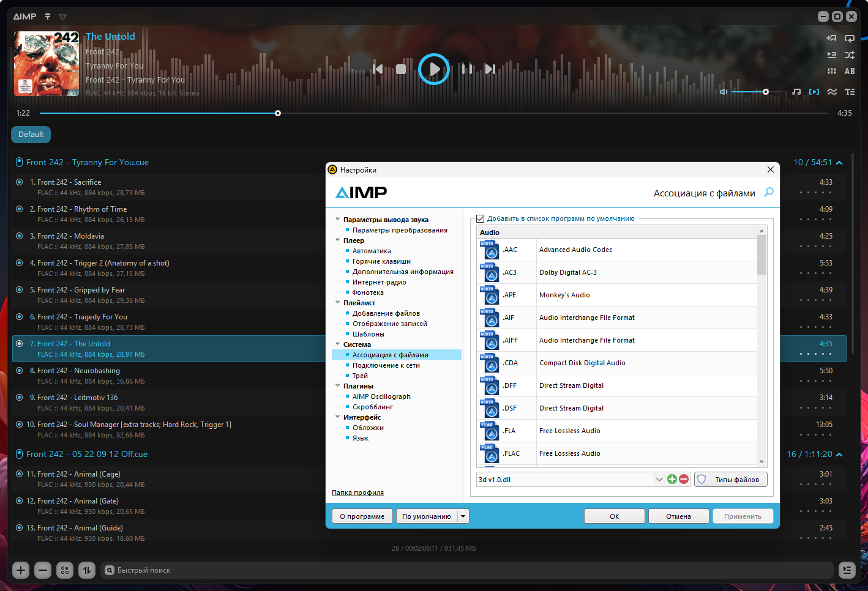Click the compact-mode icon beside the AIMP logo
Viewport: 868px width, 591px height.
point(48,17)
